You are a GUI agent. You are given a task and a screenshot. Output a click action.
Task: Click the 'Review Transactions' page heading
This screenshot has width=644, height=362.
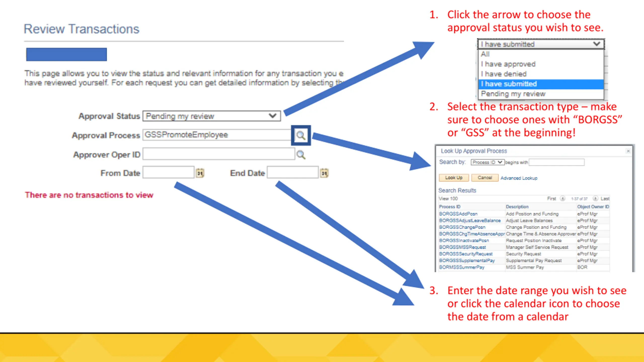click(82, 29)
